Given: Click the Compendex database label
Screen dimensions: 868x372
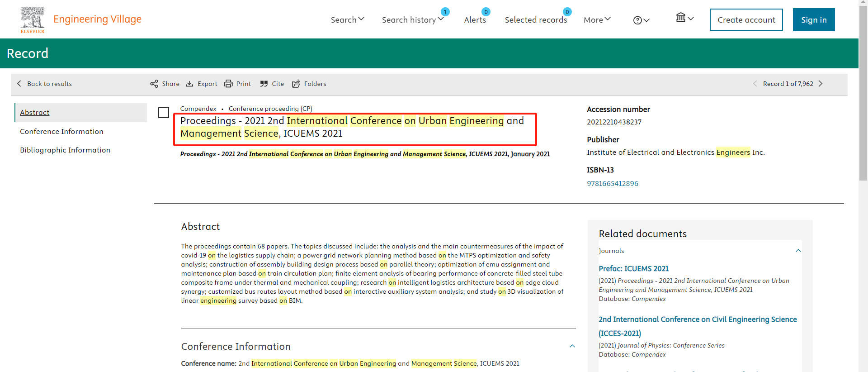Looking at the screenshot, I should pos(198,109).
